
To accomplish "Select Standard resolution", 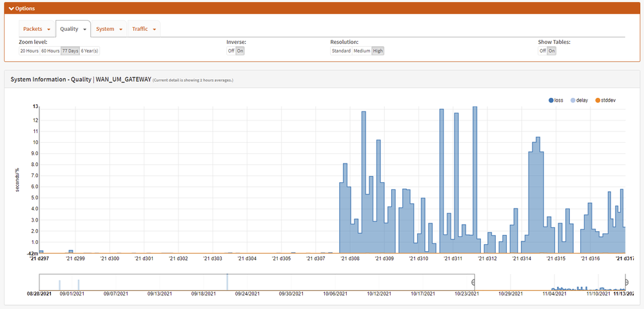I will coord(341,51).
